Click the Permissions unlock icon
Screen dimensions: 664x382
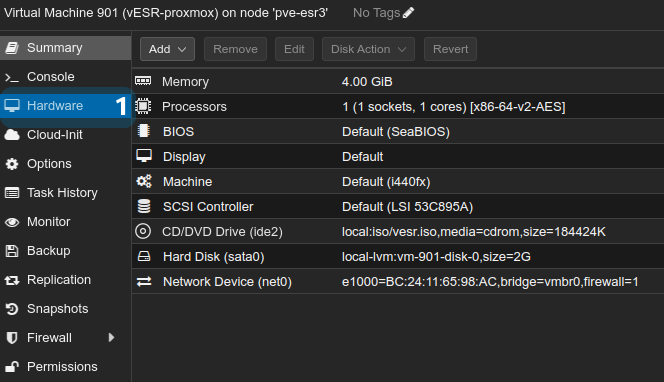[12, 366]
